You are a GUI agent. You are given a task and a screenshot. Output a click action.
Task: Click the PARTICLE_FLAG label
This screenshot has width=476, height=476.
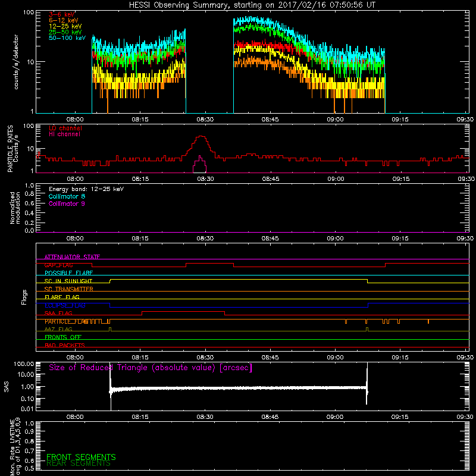click(x=66, y=321)
